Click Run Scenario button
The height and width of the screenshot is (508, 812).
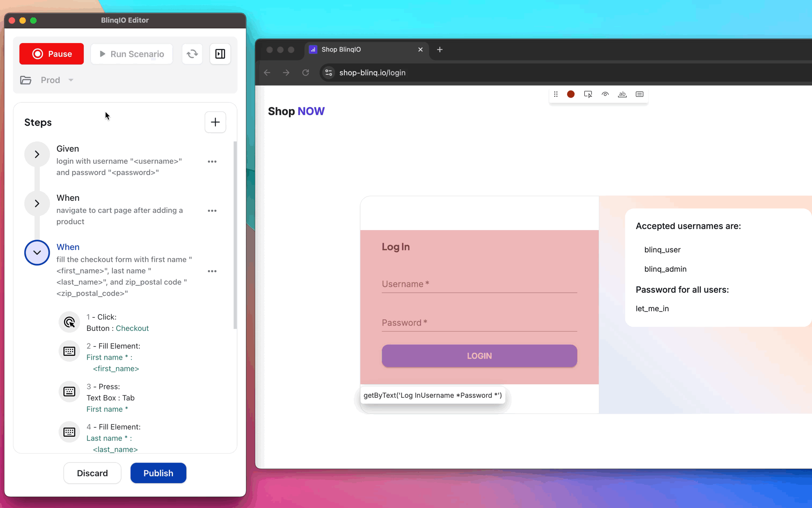[130, 54]
